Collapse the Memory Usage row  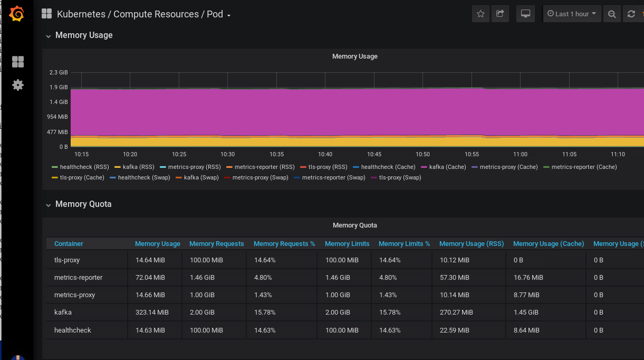point(79,35)
